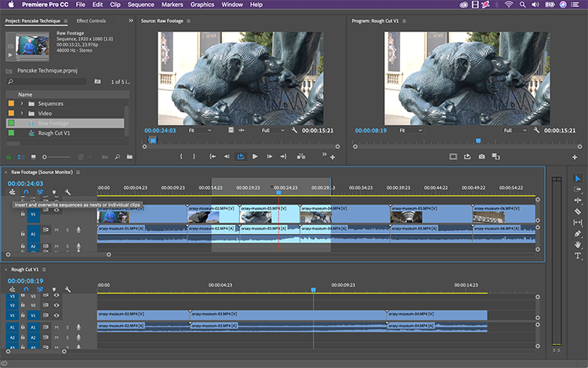Click the Raw Footage timeline timecode 00:00:24:03
588x368 pixels.
click(x=25, y=184)
